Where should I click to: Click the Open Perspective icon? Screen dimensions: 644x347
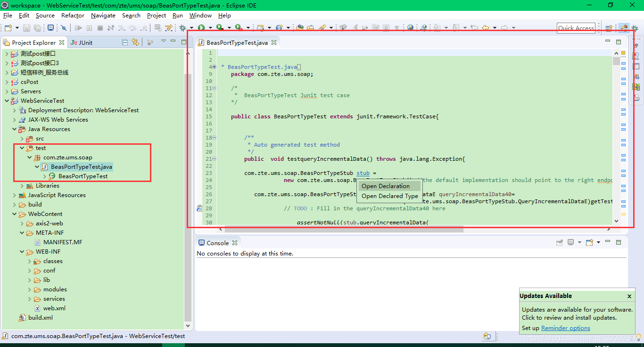(609, 28)
